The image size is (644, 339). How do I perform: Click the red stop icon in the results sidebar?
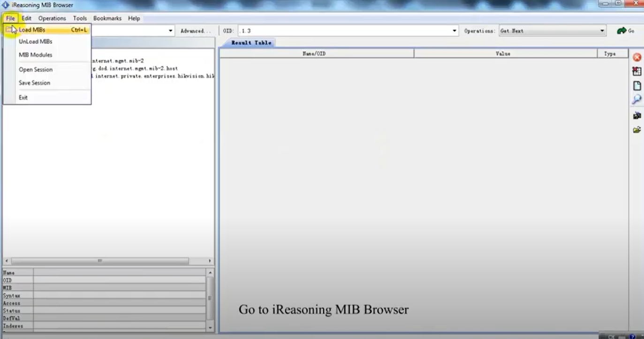tap(637, 57)
